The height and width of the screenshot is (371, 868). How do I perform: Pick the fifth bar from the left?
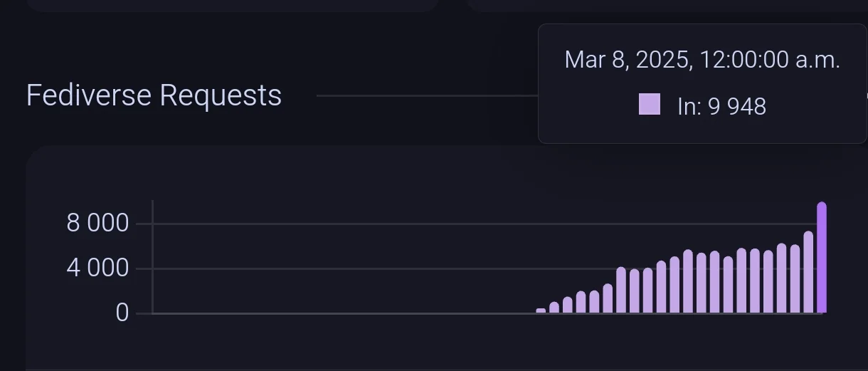(x=594, y=302)
